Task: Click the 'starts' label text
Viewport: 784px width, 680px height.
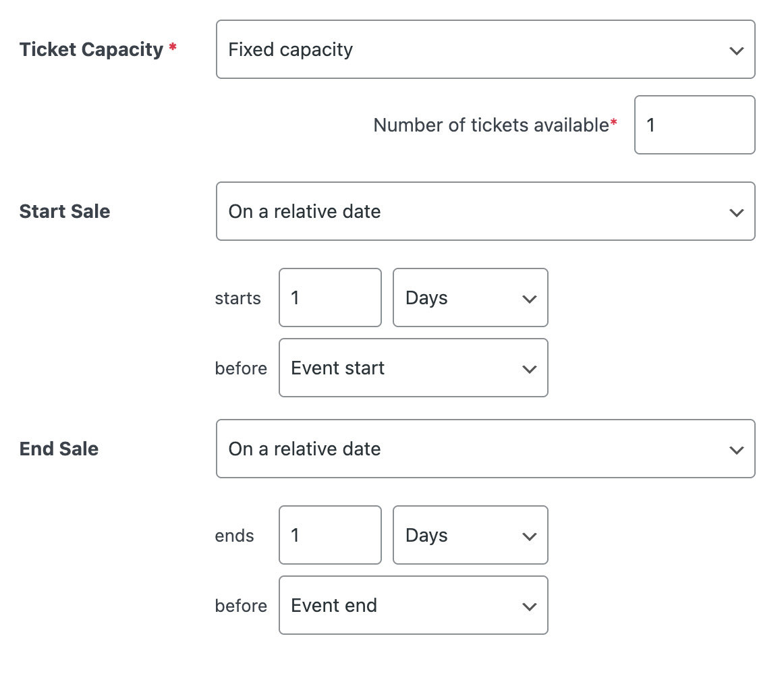Action: coord(237,298)
